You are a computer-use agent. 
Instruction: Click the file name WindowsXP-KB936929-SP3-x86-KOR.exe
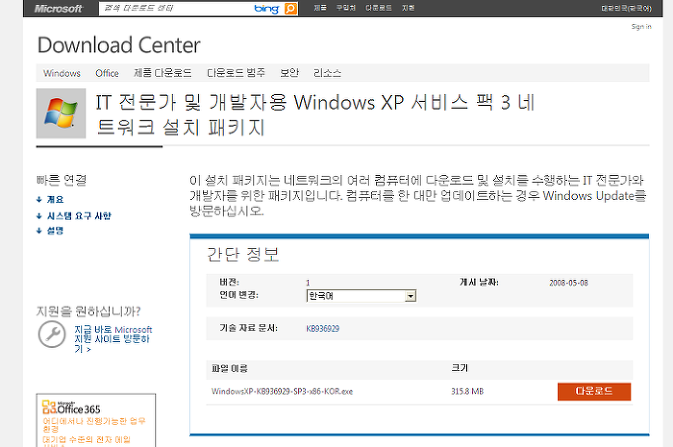282,392
